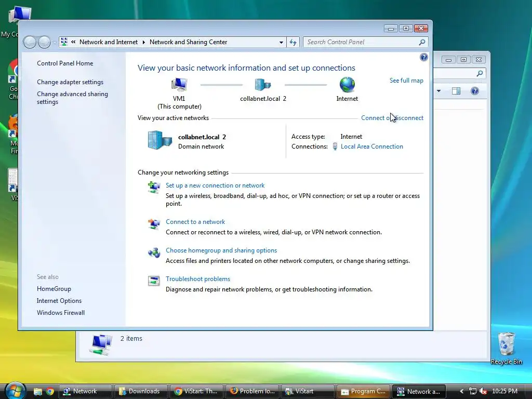The height and width of the screenshot is (399, 532).
Task: Switch to the ViStart: Th... Chrome taskbar button
Action: click(x=196, y=391)
